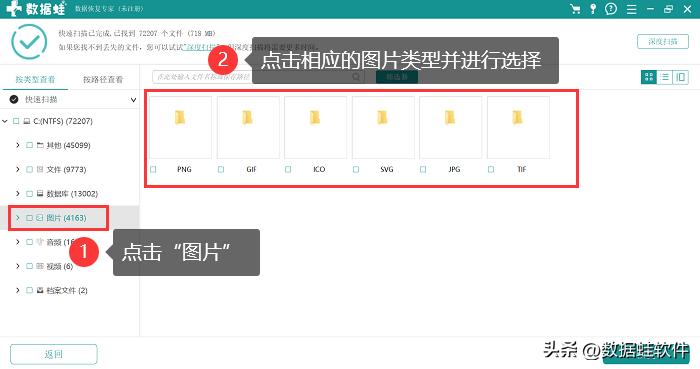This screenshot has width=700, height=369.
Task: Expand the 其他 (45099) node
Action: point(18,145)
